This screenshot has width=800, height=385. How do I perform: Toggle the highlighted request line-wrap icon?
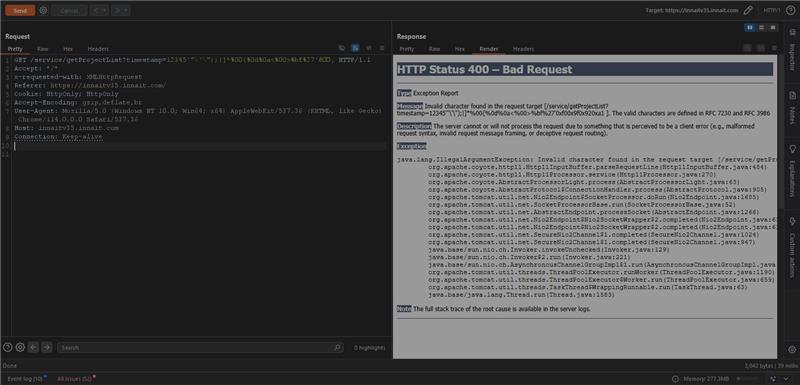coord(355,48)
